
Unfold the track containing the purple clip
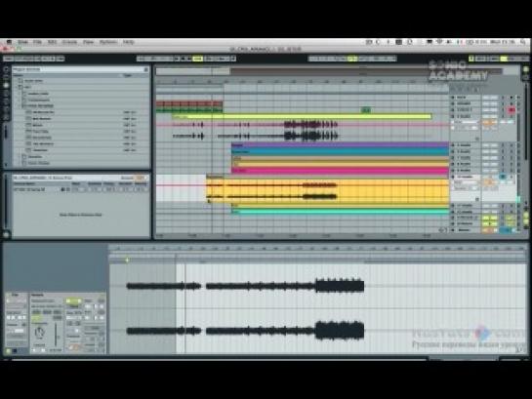452,145
